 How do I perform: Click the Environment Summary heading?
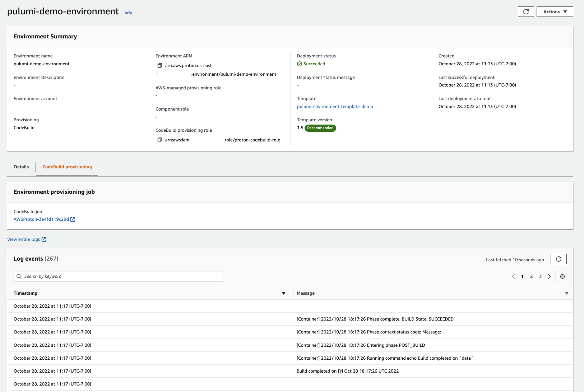[x=45, y=37]
